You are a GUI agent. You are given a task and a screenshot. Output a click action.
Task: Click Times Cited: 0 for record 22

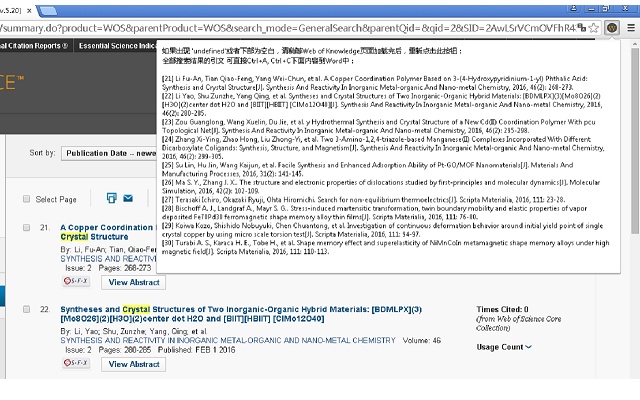[x=502, y=309]
